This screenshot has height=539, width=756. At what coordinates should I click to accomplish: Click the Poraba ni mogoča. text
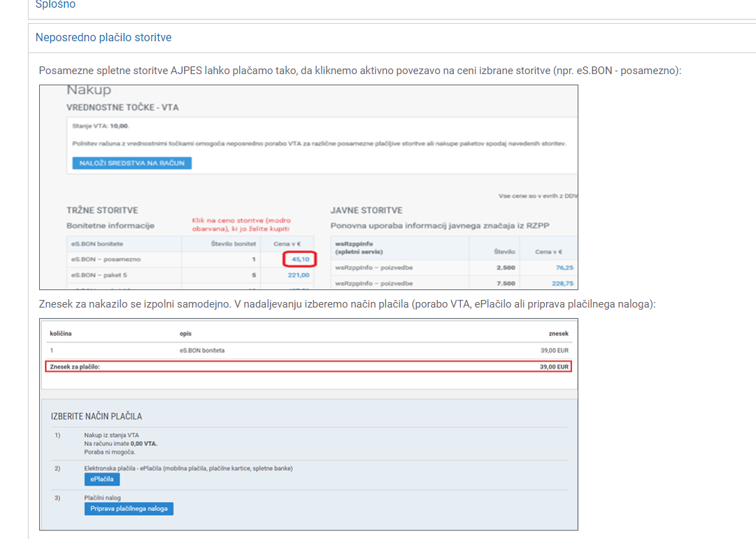(110, 452)
